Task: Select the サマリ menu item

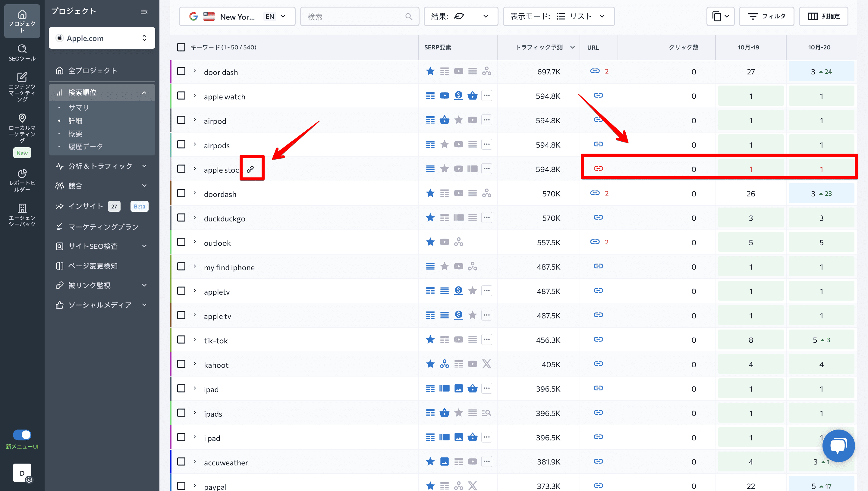Action: point(78,108)
